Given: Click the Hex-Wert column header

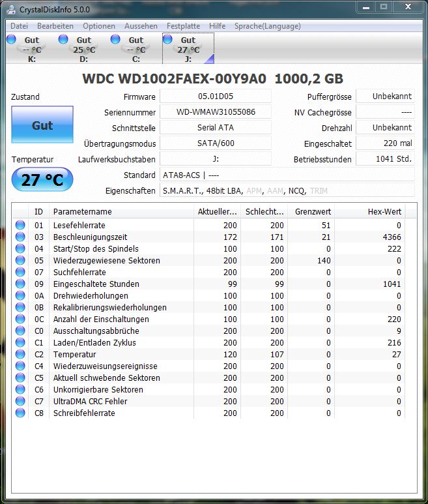Looking at the screenshot, I should pyautogui.click(x=369, y=211).
